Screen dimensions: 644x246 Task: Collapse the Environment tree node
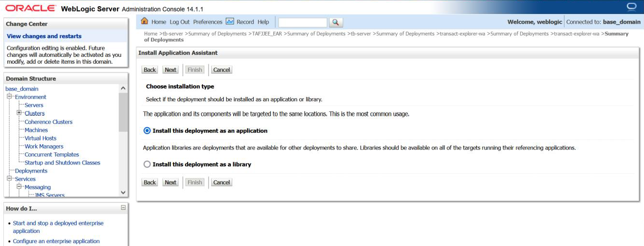pyautogui.click(x=9, y=97)
